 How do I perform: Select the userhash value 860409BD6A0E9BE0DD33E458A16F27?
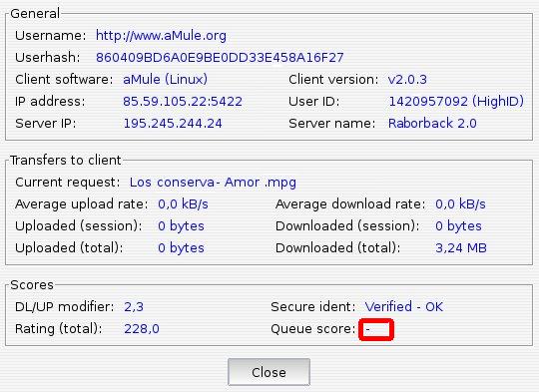220,58
